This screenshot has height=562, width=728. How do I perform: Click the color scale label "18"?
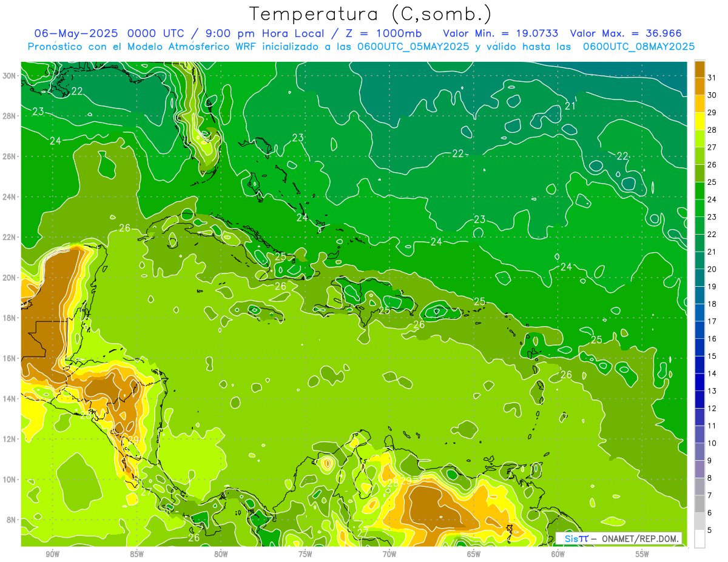[712, 304]
